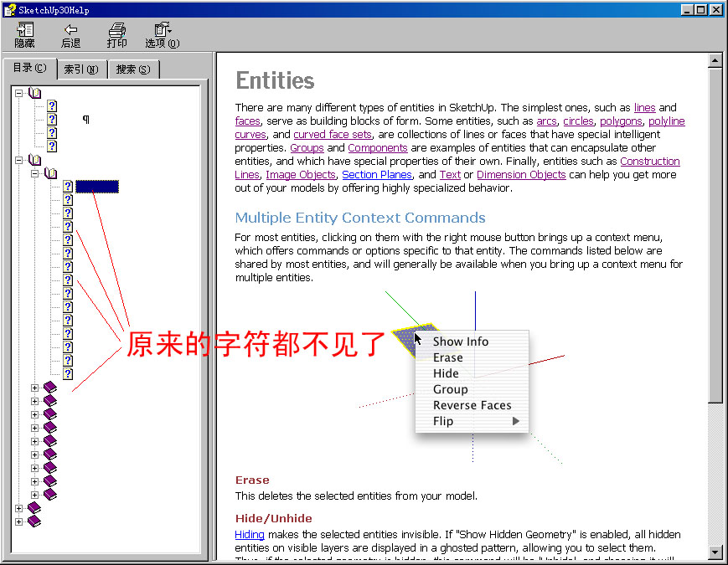This screenshot has width=728, height=565.
Task: Click the question-mark icon beside highlighted topic
Action: [68, 187]
